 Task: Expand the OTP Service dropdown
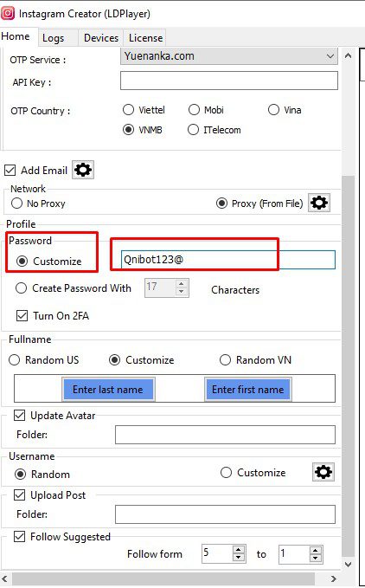tap(330, 56)
